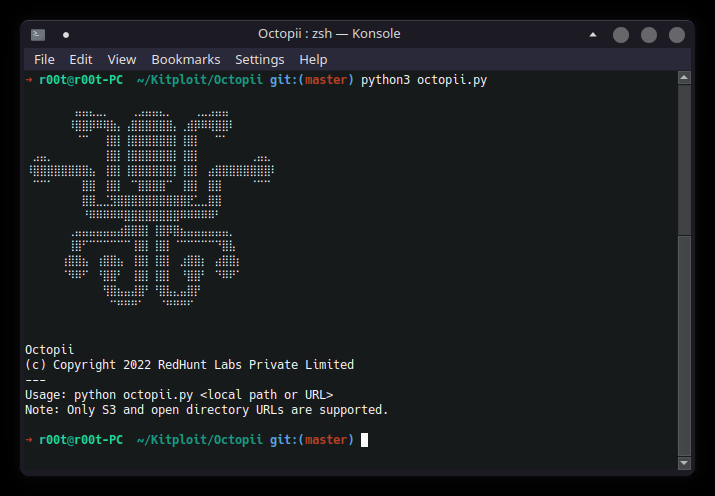Minimize the Konsole window
Screen dimensions: 715x496
(621, 34)
